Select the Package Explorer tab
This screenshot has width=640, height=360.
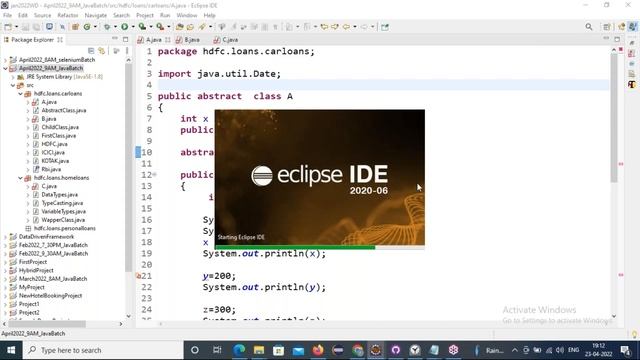click(x=32, y=40)
